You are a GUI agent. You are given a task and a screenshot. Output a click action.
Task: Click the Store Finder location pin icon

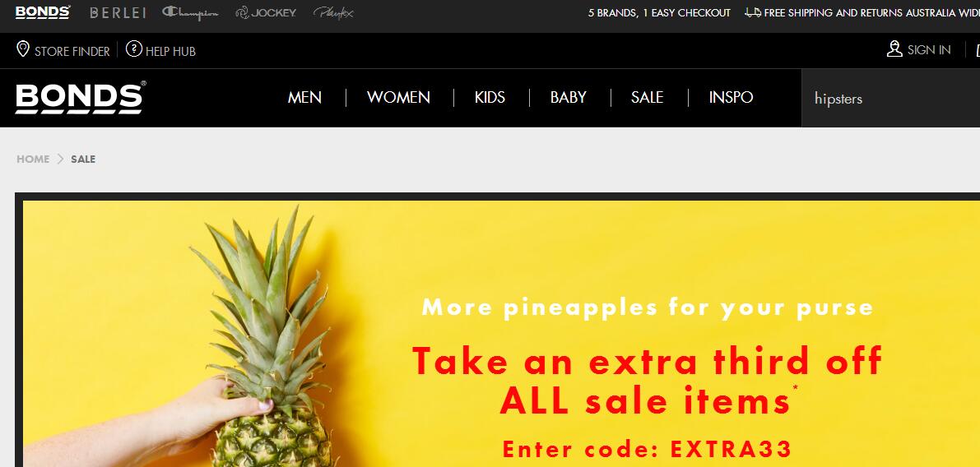pos(23,49)
